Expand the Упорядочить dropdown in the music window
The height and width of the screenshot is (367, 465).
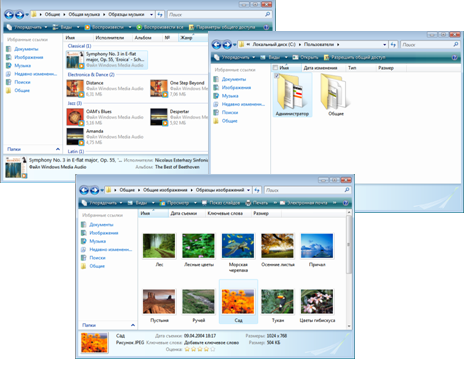pyautogui.click(x=46, y=27)
